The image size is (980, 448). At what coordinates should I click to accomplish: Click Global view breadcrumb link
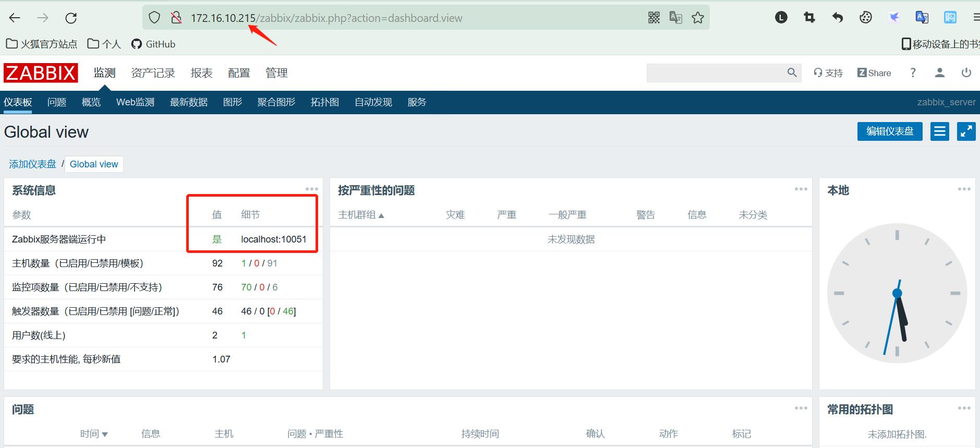click(x=94, y=164)
